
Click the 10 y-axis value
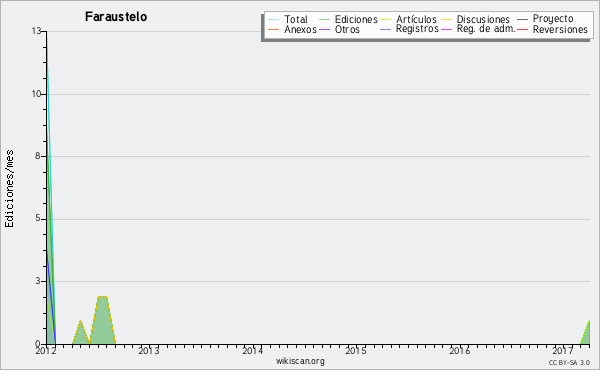pyautogui.click(x=36, y=94)
